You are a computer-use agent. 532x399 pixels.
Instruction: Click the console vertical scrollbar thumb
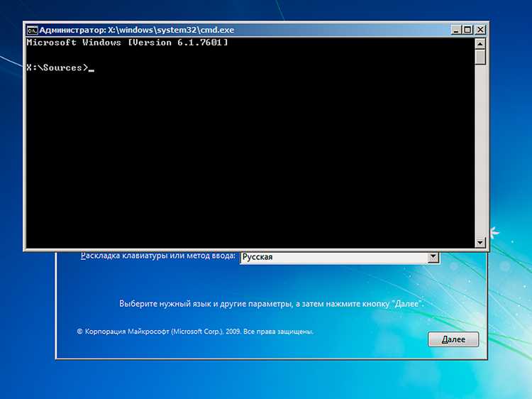(x=480, y=57)
